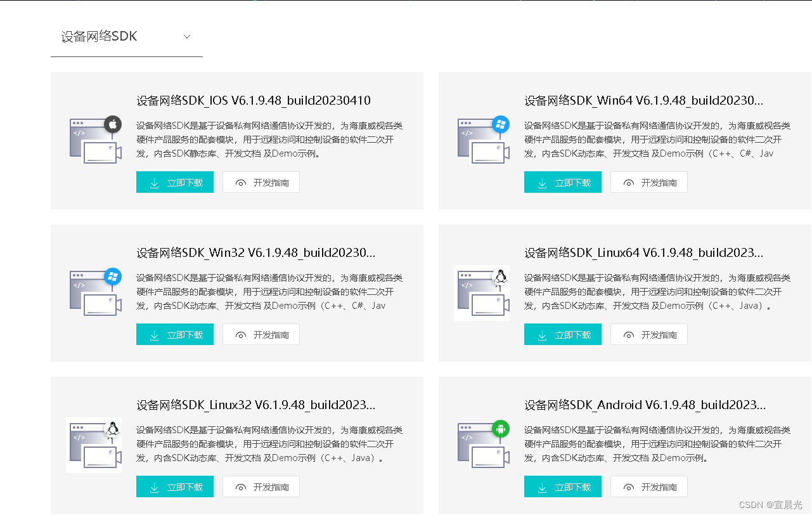Click the Android SDK product thumbnail
This screenshot has height=515, width=812.
coord(483,445)
